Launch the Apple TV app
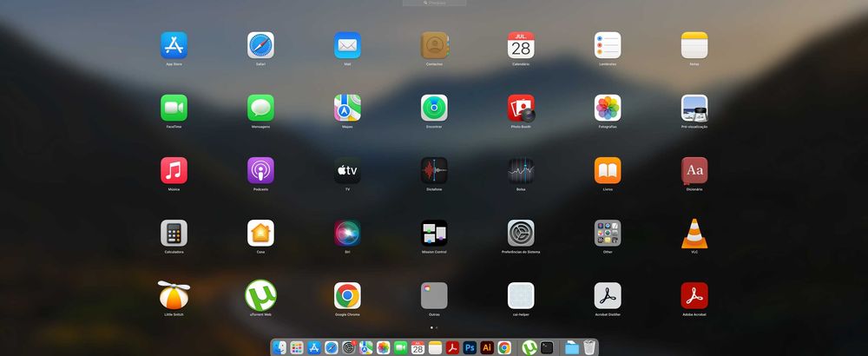This screenshot has width=868, height=356. pos(348,170)
